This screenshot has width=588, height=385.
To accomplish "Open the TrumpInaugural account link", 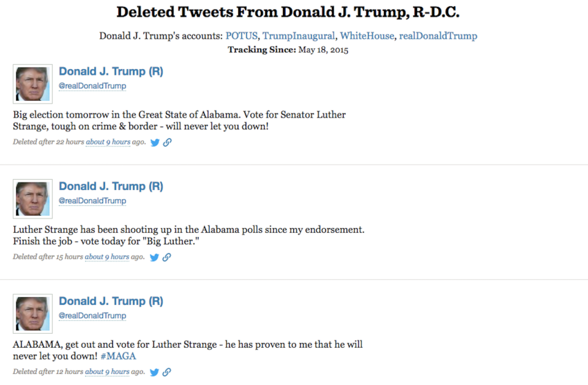I will pyautogui.click(x=298, y=36).
